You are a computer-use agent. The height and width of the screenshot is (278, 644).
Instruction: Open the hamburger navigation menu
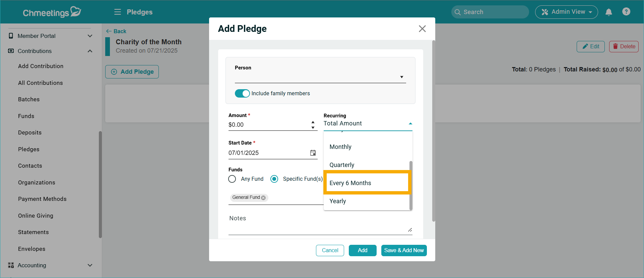[x=117, y=12]
